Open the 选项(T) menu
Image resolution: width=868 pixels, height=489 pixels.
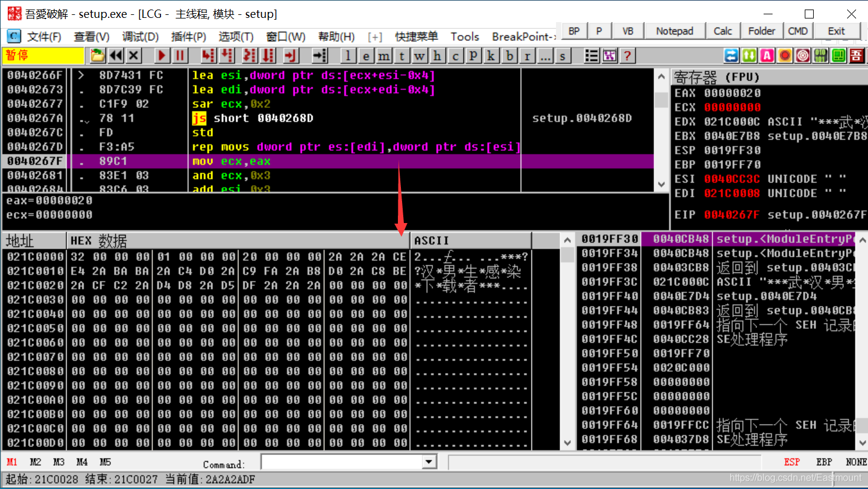[x=236, y=36]
